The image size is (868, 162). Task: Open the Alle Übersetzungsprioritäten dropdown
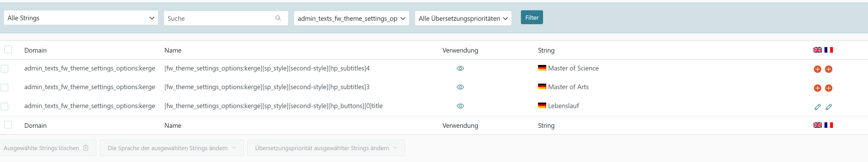[x=463, y=18]
